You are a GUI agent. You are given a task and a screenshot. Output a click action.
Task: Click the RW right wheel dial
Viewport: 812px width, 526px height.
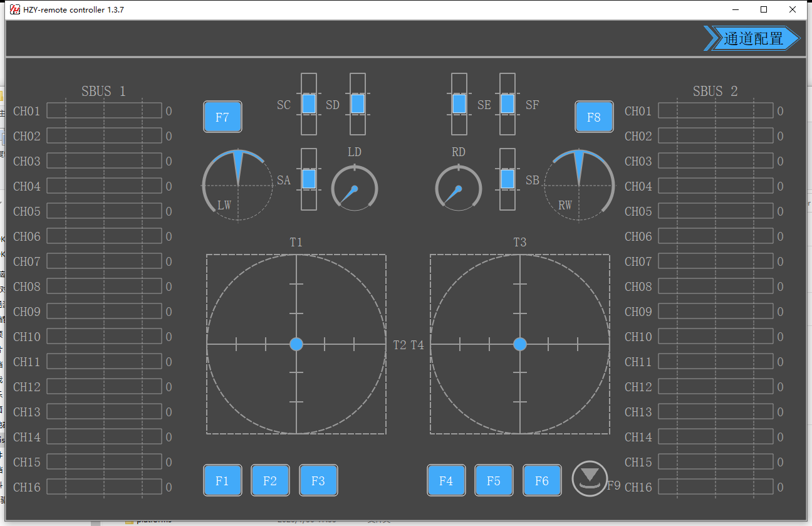pyautogui.click(x=579, y=186)
